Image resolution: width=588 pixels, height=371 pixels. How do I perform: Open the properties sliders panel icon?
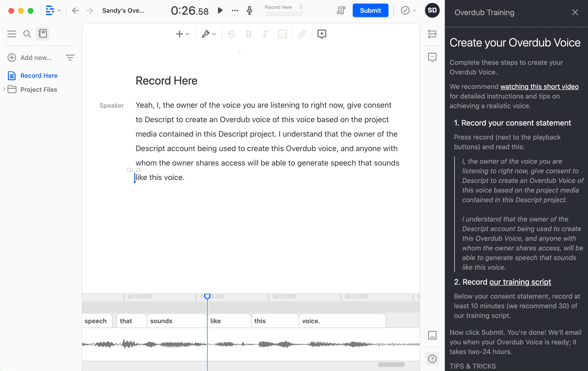click(x=432, y=34)
